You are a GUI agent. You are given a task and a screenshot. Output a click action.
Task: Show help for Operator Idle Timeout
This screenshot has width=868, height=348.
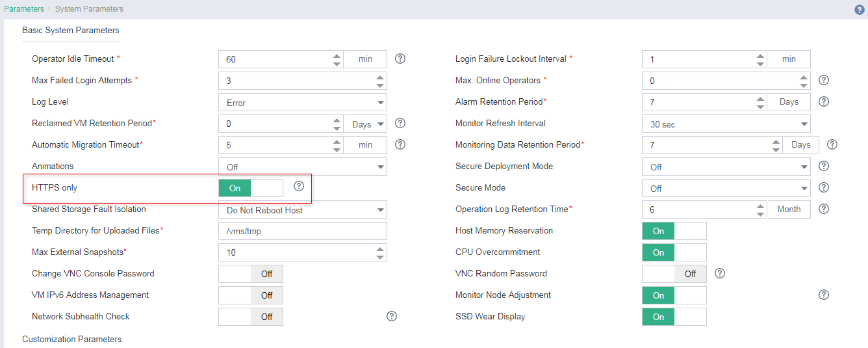tap(400, 59)
